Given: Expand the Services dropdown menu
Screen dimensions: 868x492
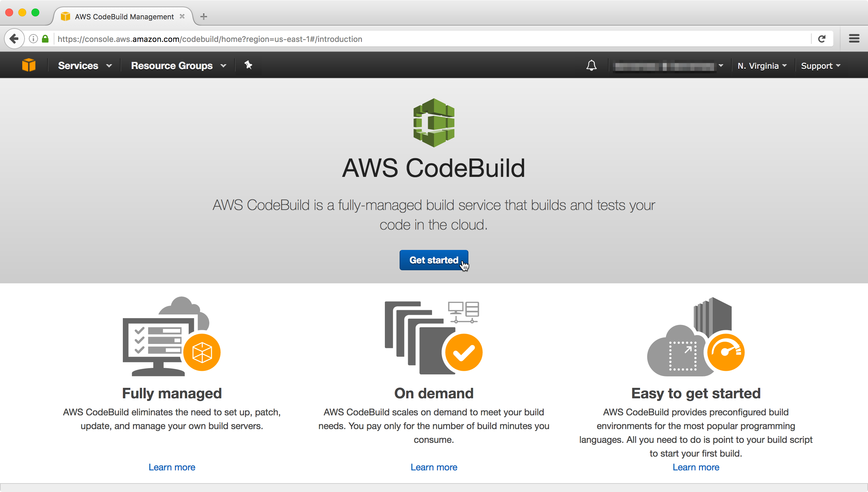Looking at the screenshot, I should [x=85, y=66].
